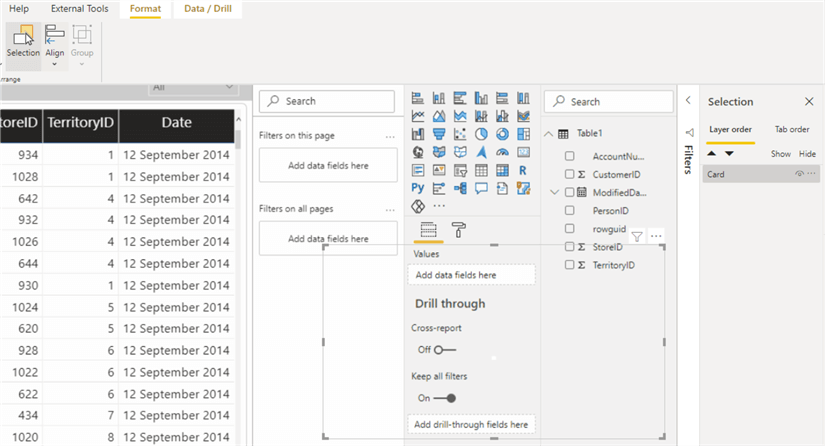The image size is (825, 446).
Task: Click the Hide button in Selection pane
Action: (806, 154)
